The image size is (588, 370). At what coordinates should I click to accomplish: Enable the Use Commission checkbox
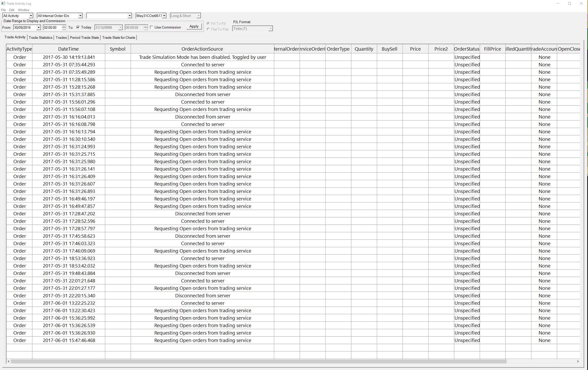[x=152, y=27]
